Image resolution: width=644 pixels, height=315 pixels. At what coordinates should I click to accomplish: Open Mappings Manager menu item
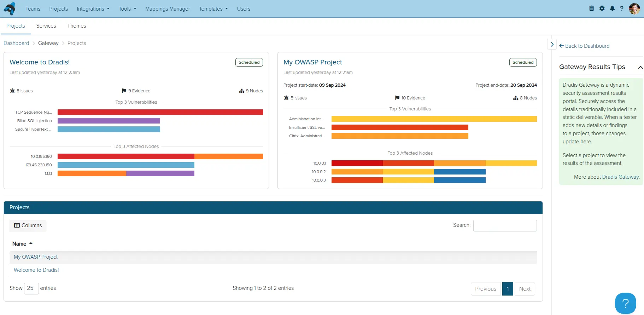(168, 8)
